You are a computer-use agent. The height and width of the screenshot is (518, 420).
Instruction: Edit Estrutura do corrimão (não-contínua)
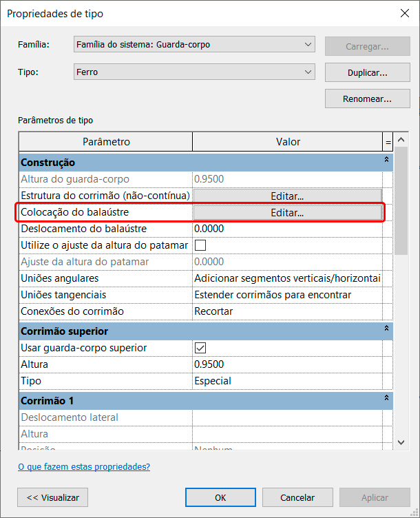click(x=287, y=196)
